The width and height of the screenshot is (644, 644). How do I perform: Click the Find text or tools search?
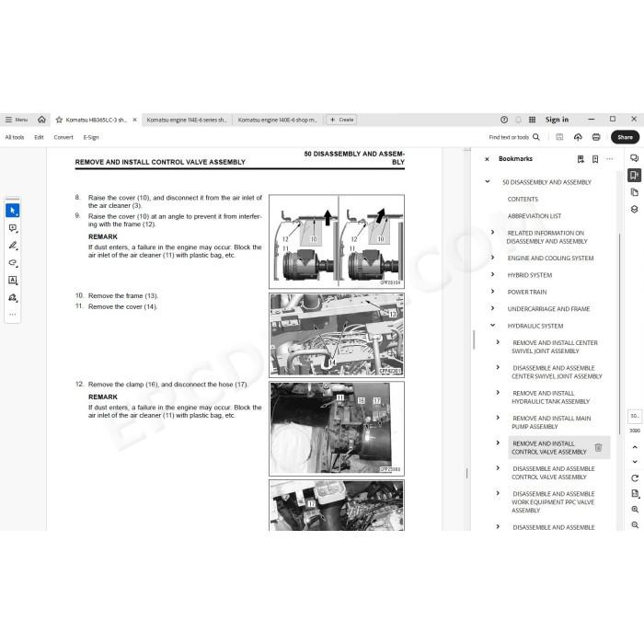pyautogui.click(x=514, y=137)
